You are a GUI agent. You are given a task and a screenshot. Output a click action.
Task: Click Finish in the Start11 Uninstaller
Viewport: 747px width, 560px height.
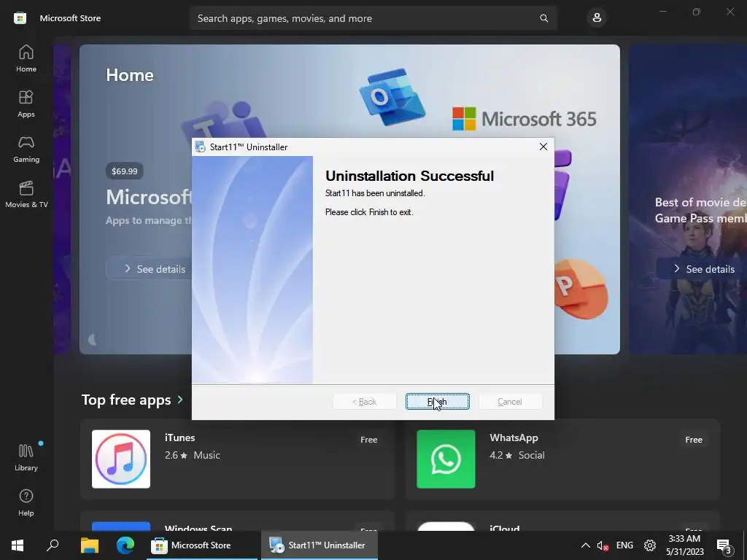point(438,402)
